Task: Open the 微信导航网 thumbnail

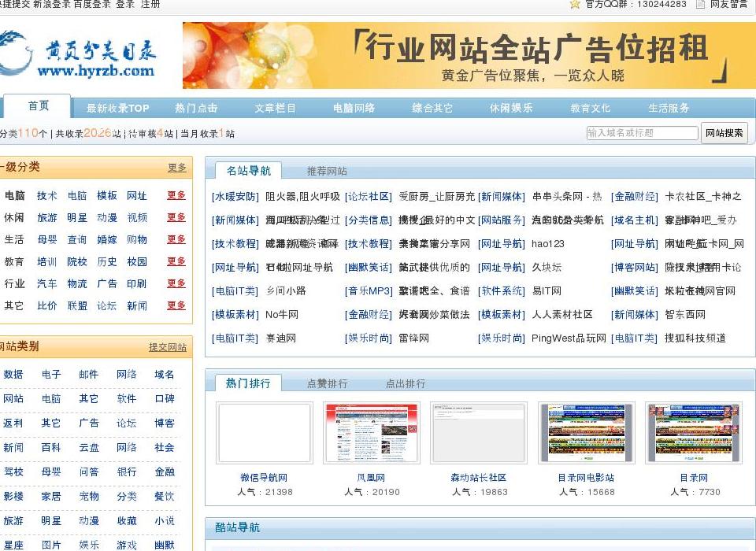Action: pyautogui.click(x=265, y=433)
